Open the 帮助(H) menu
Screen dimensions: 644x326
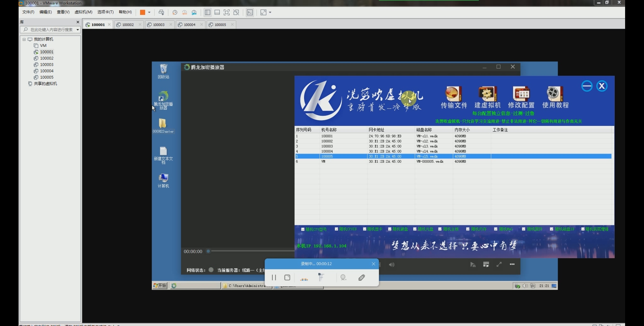point(125,12)
